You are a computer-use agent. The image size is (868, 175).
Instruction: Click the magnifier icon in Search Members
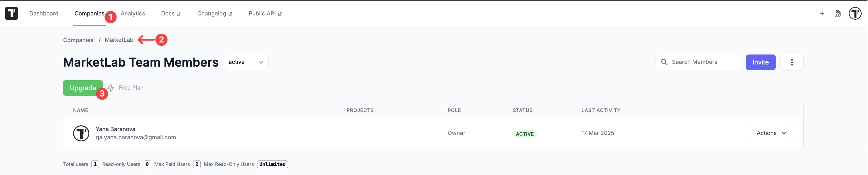pyautogui.click(x=664, y=62)
